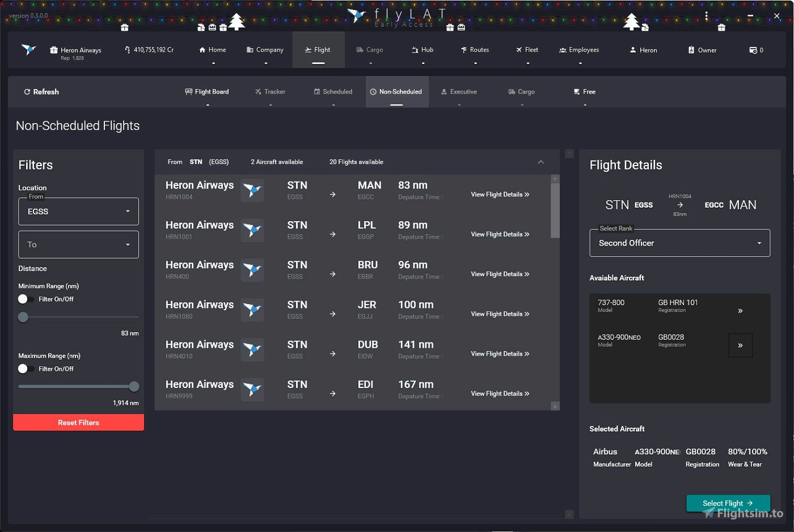
Task: View Flight Details for HRN9999 to EDI
Action: click(x=500, y=394)
